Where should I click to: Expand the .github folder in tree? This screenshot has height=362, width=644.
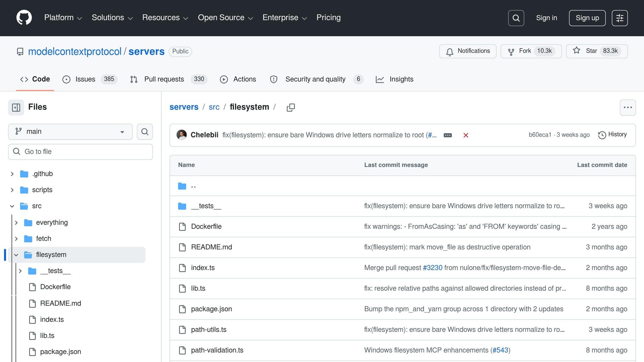(12, 174)
